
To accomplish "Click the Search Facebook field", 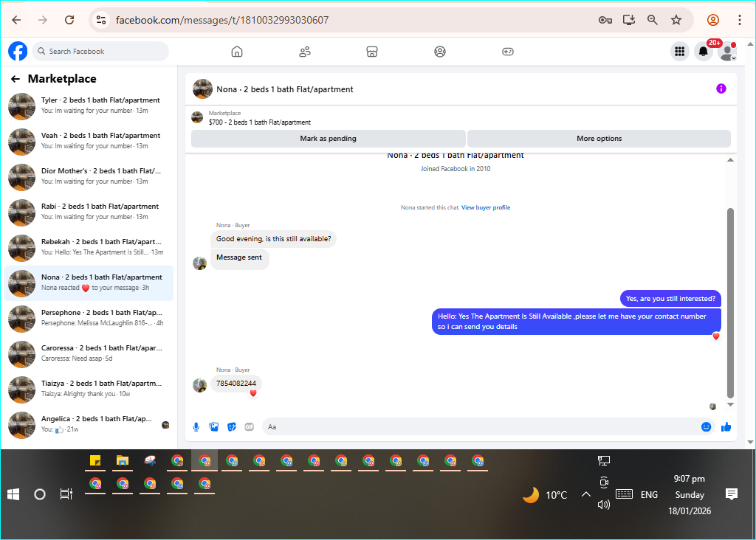I will click(100, 51).
